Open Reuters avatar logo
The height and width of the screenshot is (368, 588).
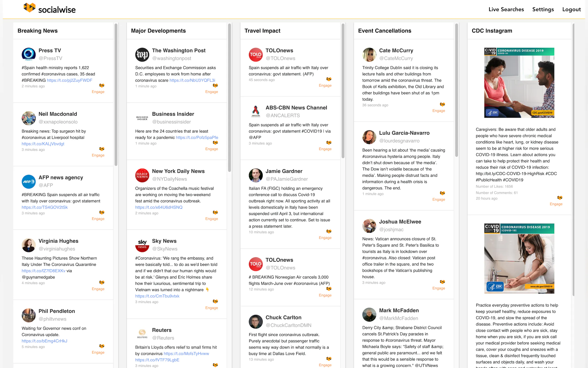point(142,334)
